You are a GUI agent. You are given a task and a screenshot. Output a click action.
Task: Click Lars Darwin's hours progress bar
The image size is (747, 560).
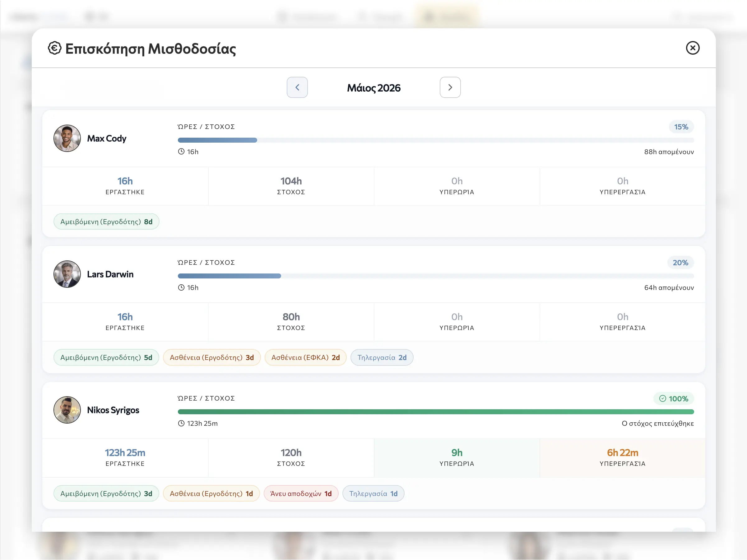point(436,276)
